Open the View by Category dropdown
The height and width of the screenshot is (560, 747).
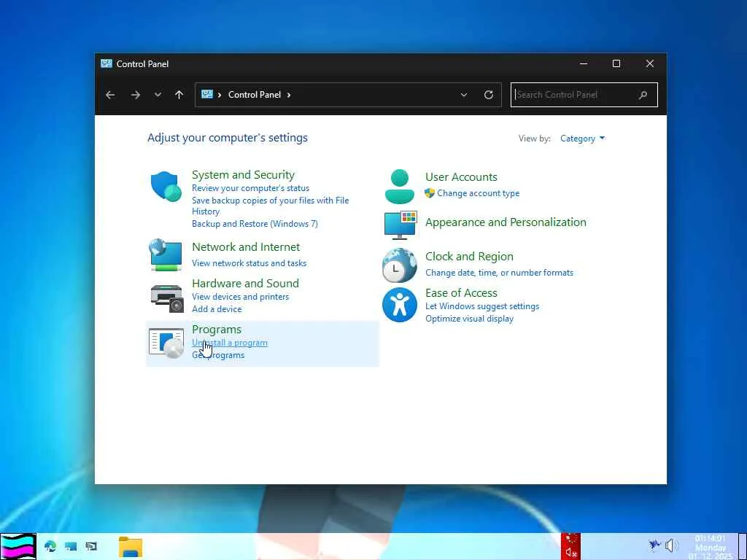(582, 139)
